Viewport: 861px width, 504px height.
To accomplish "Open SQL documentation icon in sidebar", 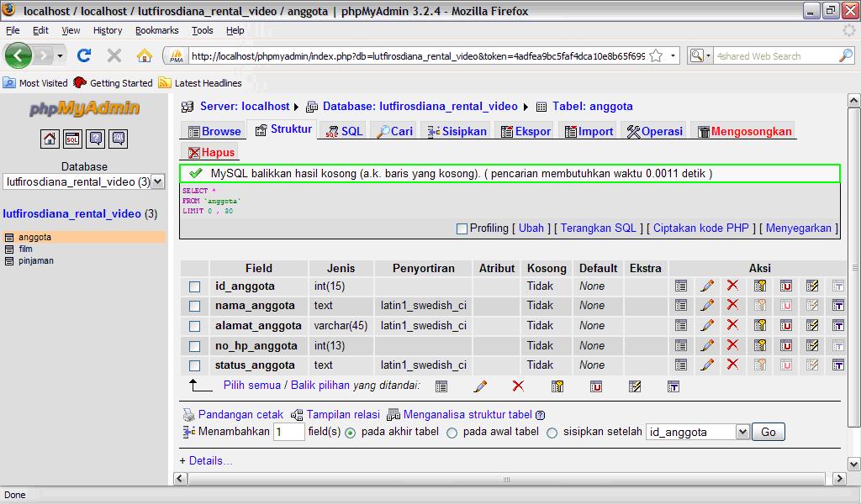I will 119,139.
